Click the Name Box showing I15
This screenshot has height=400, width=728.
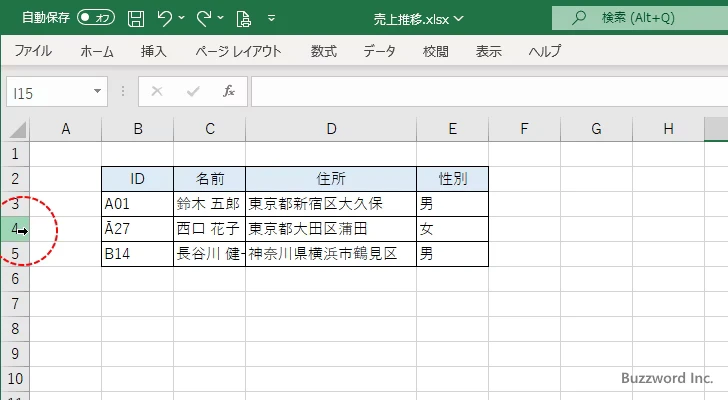[49, 92]
